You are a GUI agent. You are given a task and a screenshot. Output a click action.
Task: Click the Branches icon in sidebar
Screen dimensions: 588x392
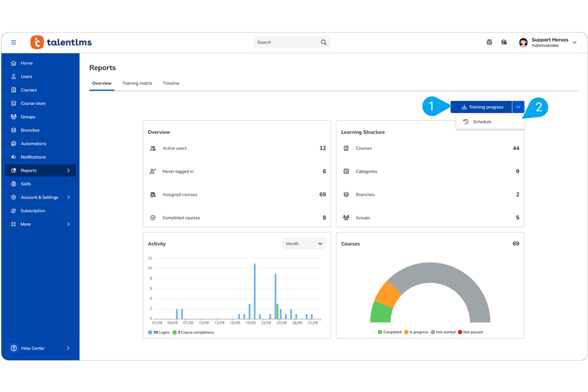pyautogui.click(x=14, y=130)
